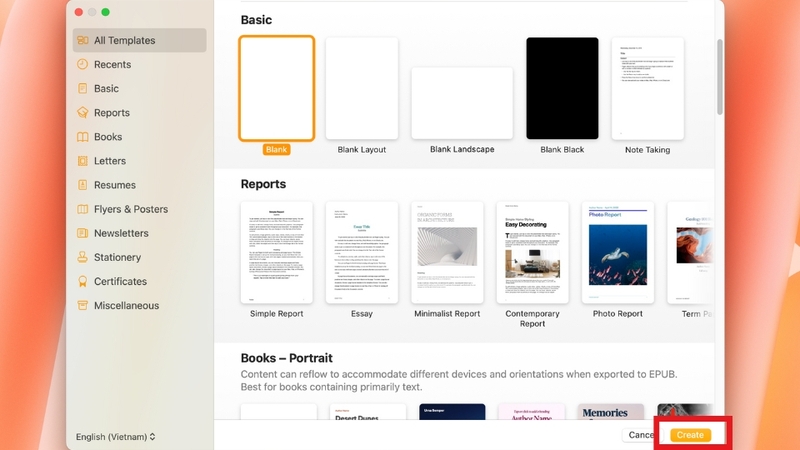
Task: Click the "Books – Portrait" heading
Action: [x=286, y=358]
